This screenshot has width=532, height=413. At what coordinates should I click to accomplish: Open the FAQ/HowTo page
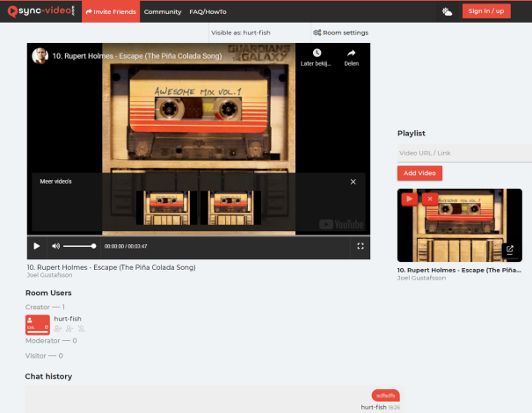tap(208, 12)
